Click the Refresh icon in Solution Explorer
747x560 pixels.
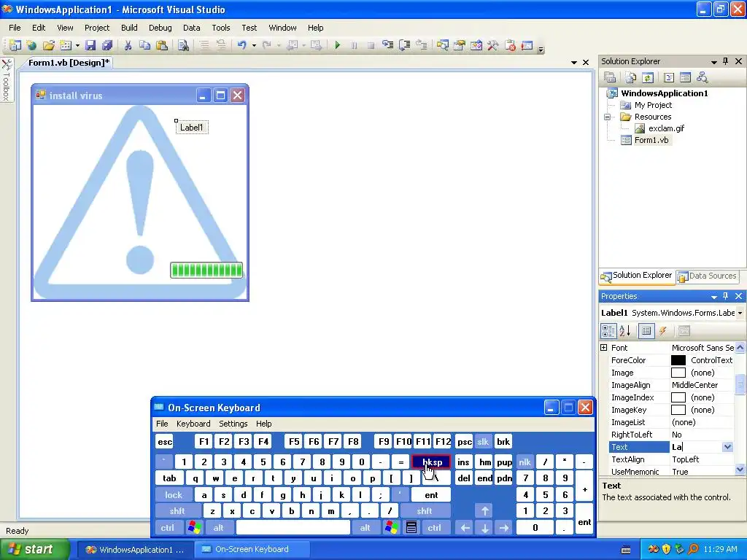click(648, 77)
